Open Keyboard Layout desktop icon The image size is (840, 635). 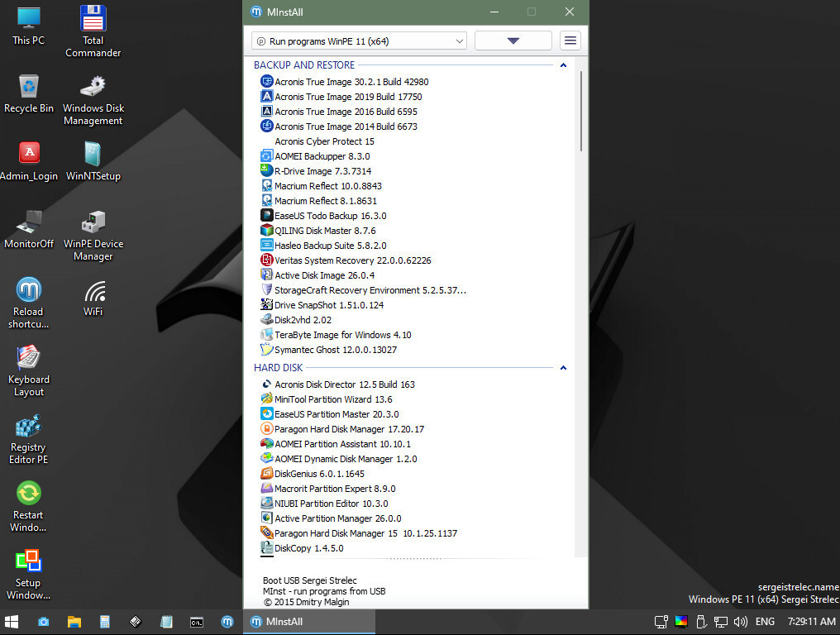[x=28, y=370]
